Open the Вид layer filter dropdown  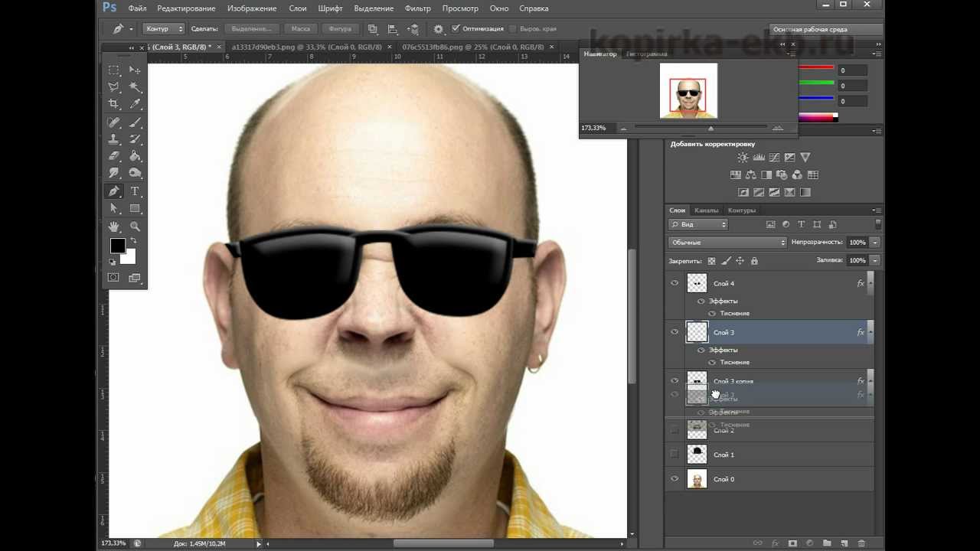pos(697,224)
